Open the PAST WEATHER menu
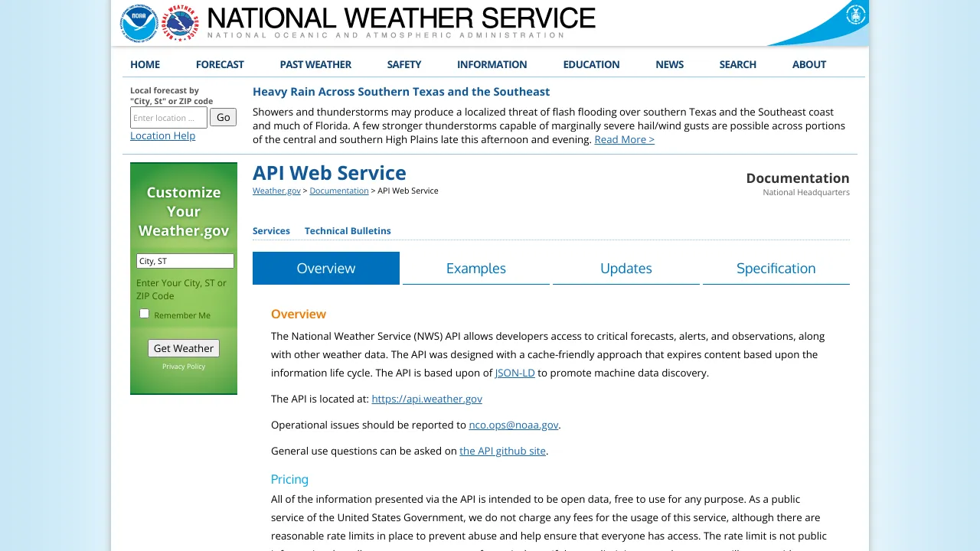 coord(315,64)
